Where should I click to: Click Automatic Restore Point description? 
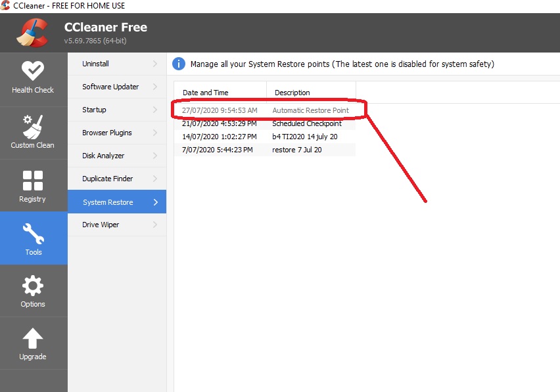pos(310,110)
